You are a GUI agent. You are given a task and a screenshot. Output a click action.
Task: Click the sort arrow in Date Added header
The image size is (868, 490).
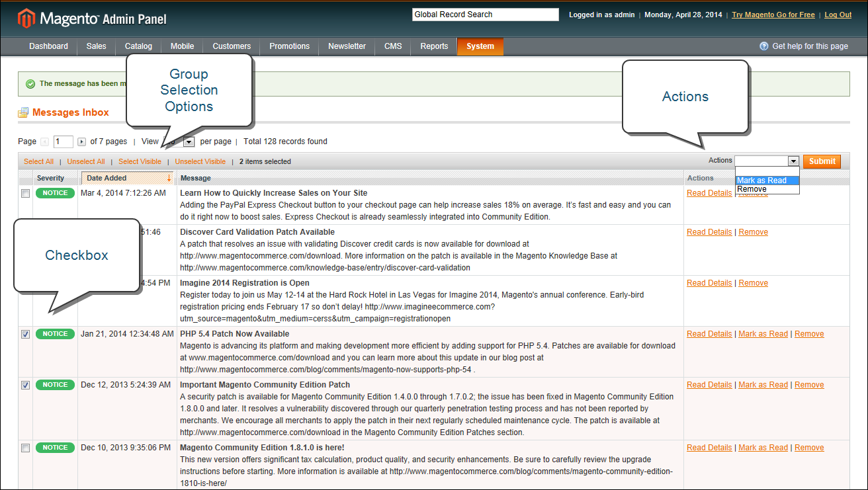click(169, 178)
